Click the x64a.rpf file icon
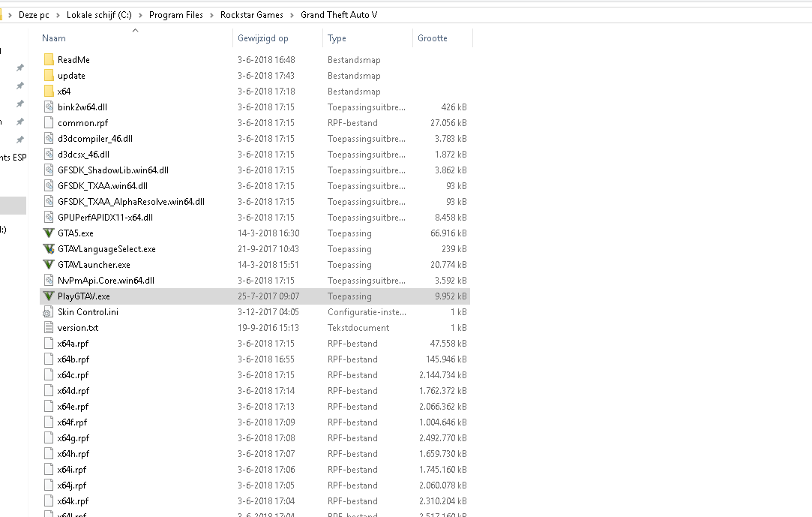812x517 pixels. [x=49, y=344]
